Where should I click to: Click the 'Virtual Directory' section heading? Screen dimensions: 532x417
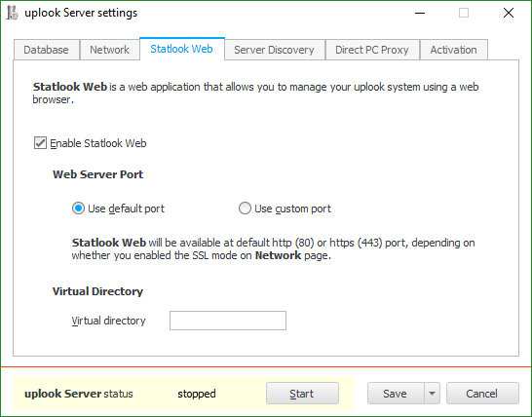click(x=97, y=291)
